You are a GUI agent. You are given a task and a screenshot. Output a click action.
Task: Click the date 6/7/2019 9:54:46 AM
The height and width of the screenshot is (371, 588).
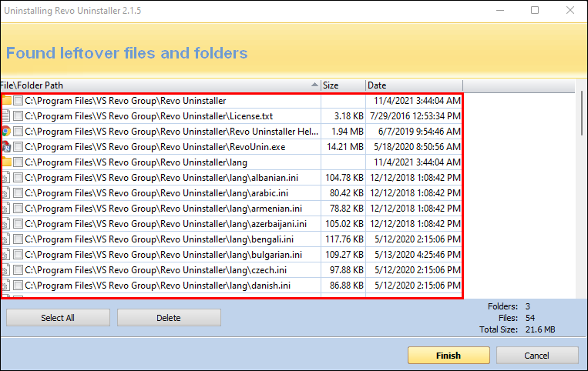pos(419,132)
